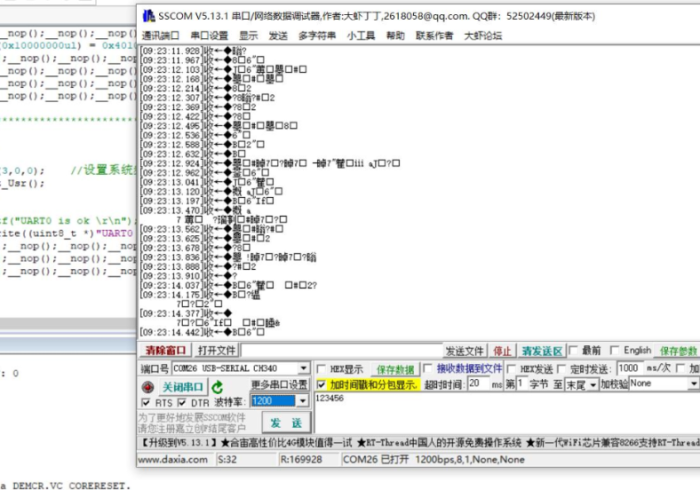Click the 关闭串口 button
Viewport: 700px width, 490px height.
pos(183,387)
